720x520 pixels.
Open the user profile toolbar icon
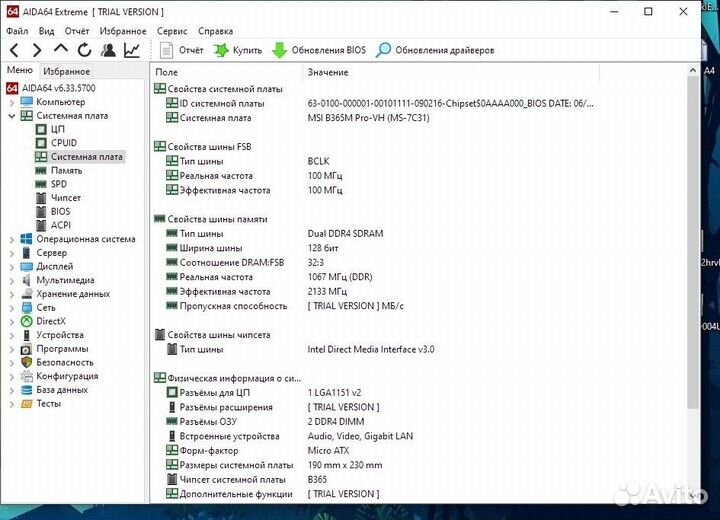click(x=108, y=50)
